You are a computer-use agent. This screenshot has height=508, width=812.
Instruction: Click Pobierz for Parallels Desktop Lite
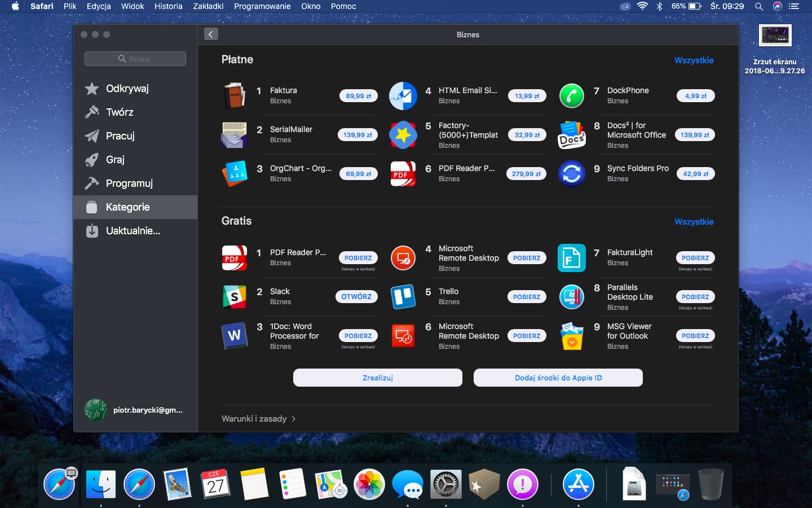point(695,297)
